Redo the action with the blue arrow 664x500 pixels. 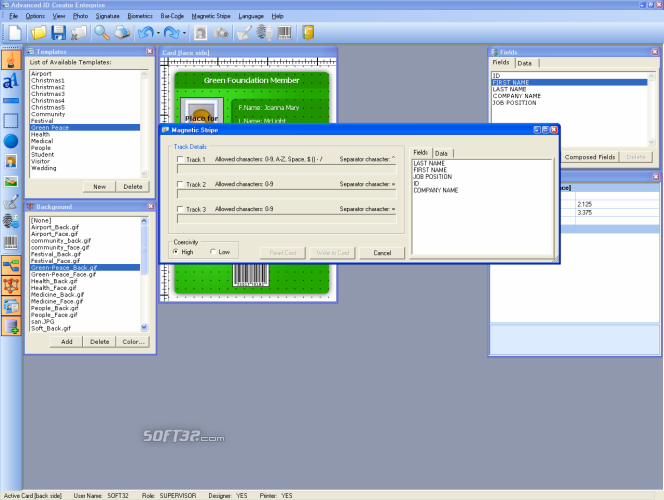click(x=172, y=33)
